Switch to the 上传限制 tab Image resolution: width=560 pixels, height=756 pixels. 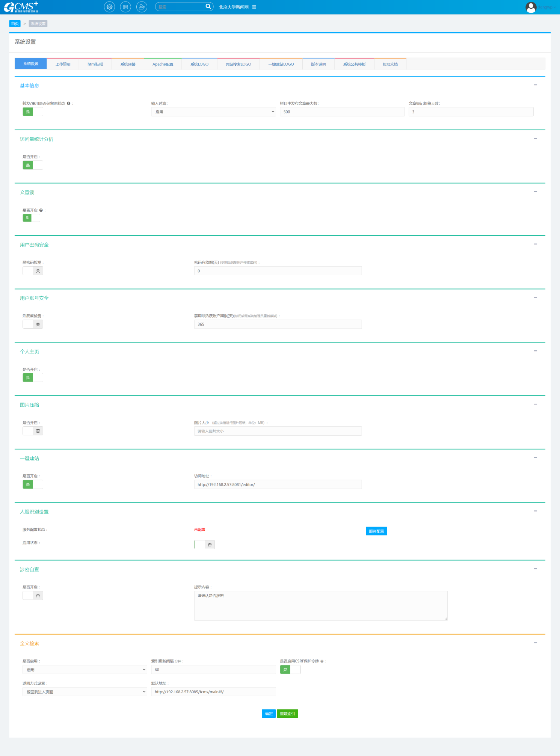click(x=63, y=64)
